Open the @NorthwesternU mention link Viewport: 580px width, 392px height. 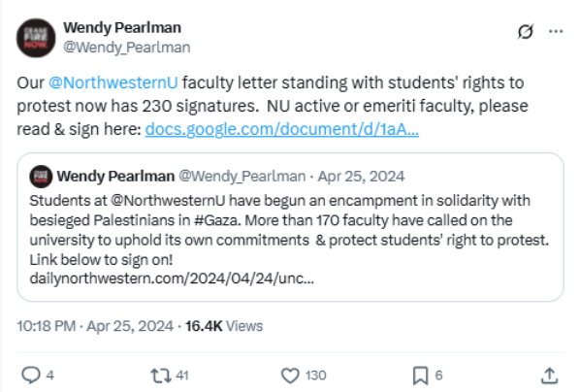click(x=113, y=82)
